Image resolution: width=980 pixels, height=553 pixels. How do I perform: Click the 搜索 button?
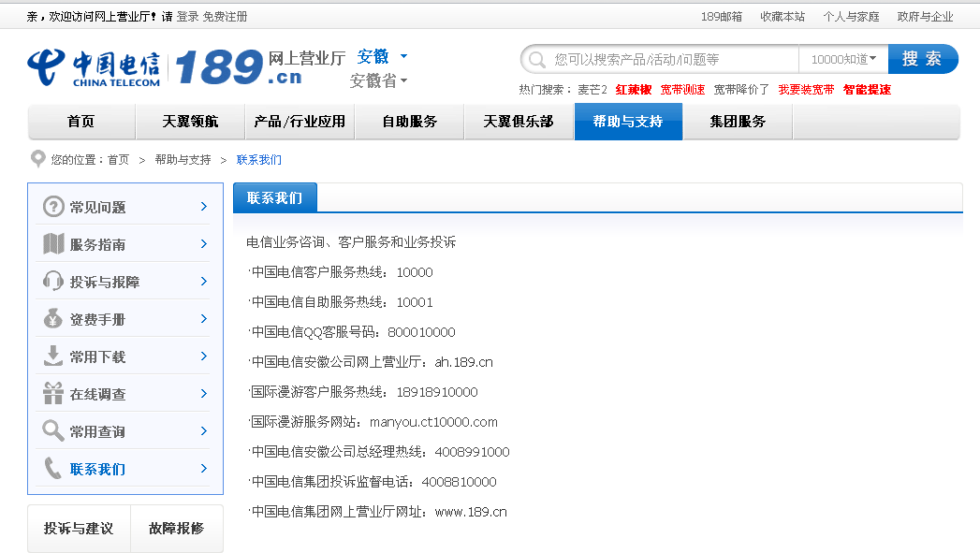click(x=923, y=59)
